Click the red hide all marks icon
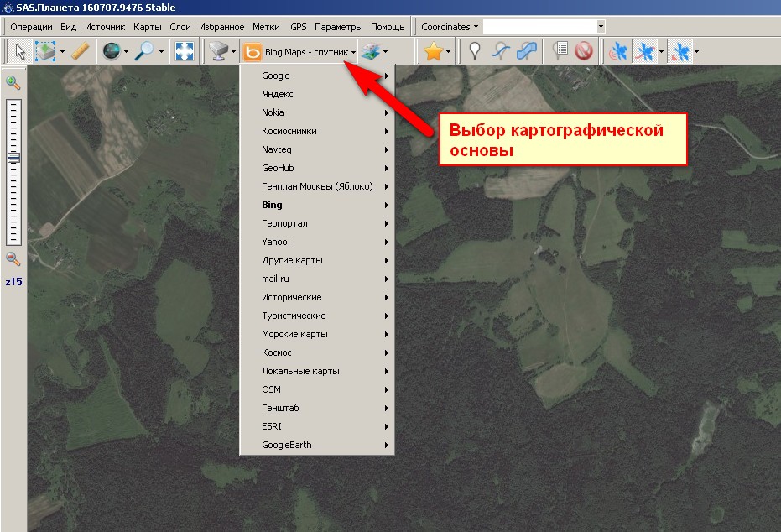The height and width of the screenshot is (532, 781). [585, 51]
